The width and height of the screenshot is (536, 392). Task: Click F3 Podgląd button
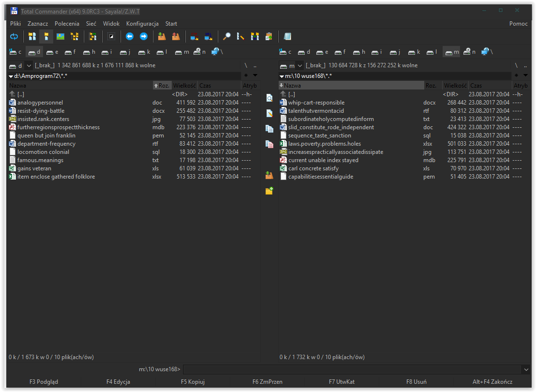pyautogui.click(x=44, y=382)
